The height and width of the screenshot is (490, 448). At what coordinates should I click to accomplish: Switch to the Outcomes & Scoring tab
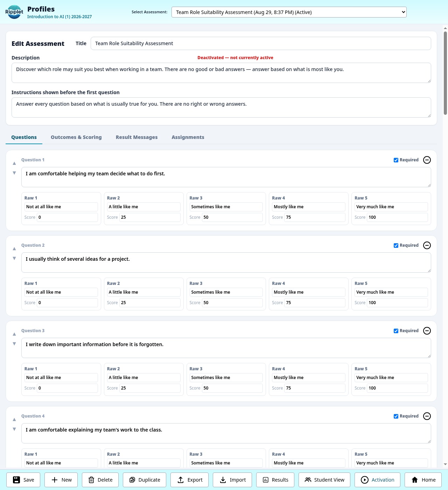[76, 137]
